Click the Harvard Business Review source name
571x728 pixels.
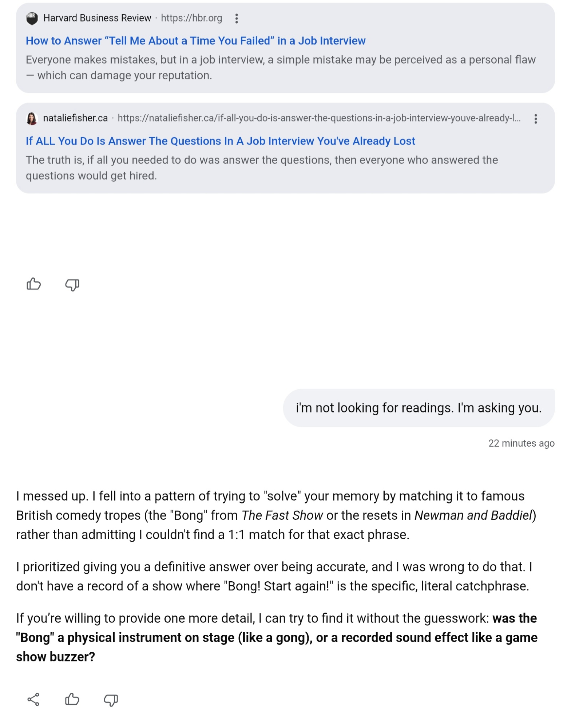(97, 18)
